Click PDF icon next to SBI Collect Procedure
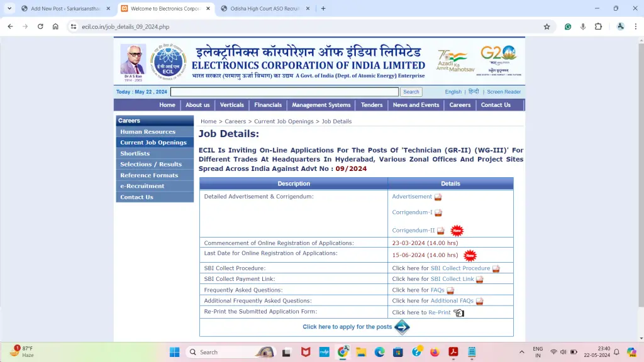 point(496,269)
